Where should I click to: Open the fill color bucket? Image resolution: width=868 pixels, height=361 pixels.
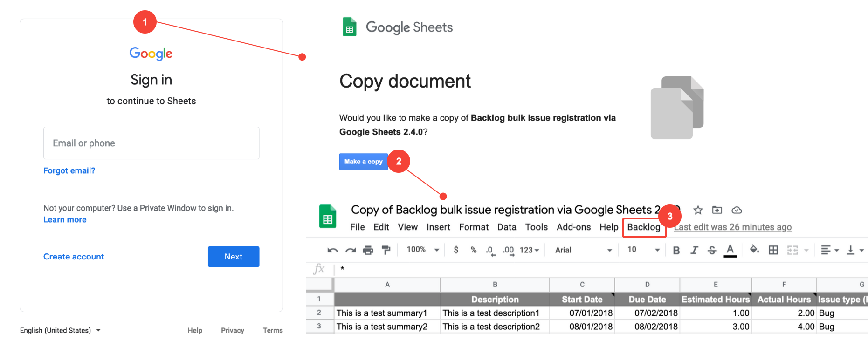[x=754, y=250]
